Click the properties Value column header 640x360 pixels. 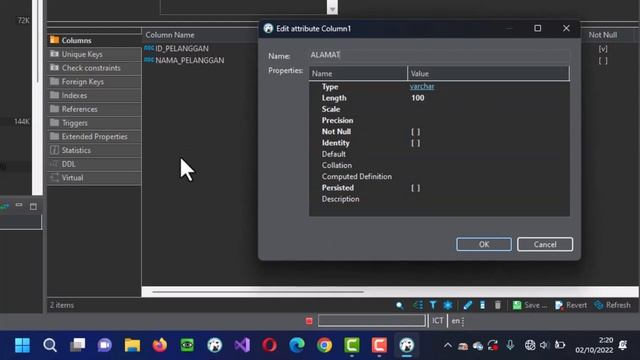pos(488,73)
